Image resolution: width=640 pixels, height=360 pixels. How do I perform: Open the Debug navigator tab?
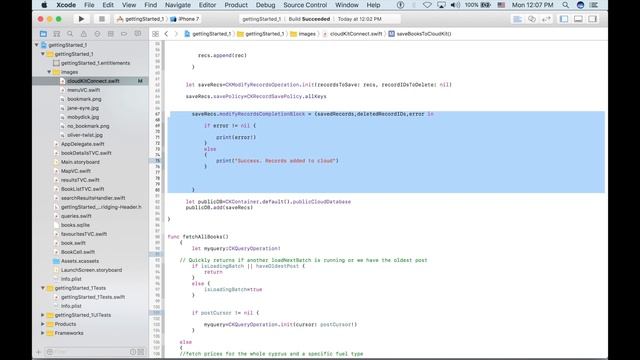click(x=111, y=34)
